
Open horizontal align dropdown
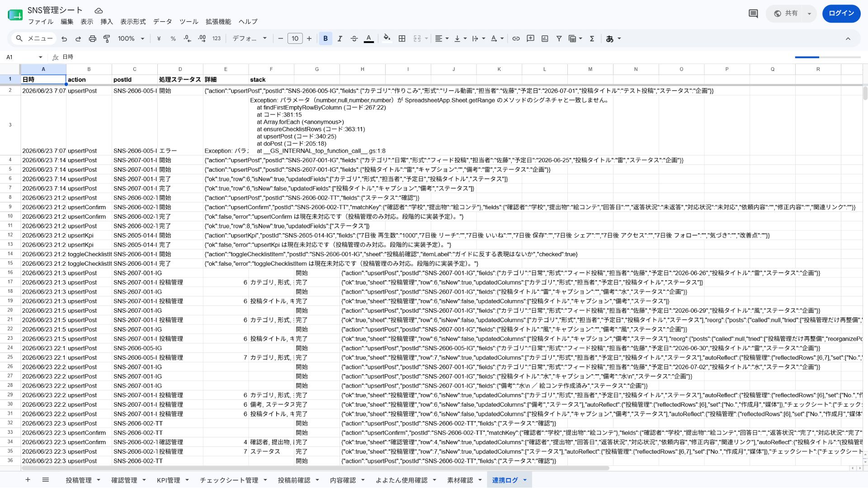pos(442,39)
